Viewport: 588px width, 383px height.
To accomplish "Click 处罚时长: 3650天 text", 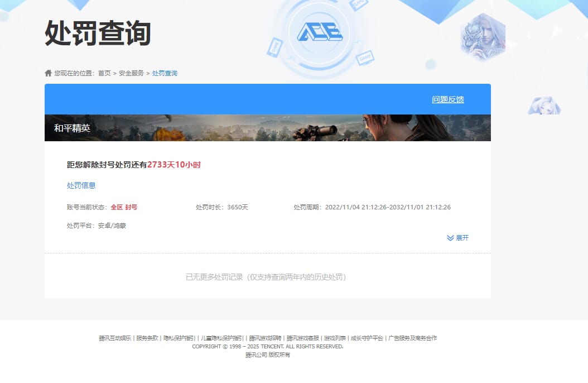I will [222, 207].
